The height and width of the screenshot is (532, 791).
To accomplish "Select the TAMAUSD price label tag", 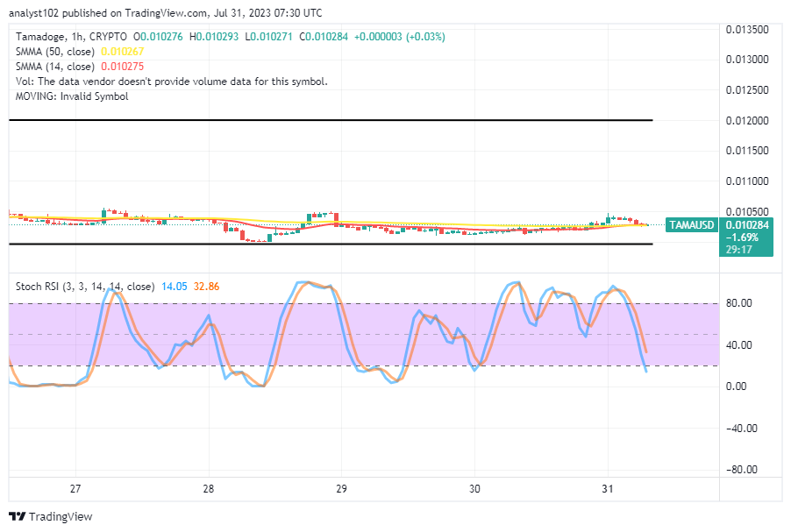I will (692, 225).
